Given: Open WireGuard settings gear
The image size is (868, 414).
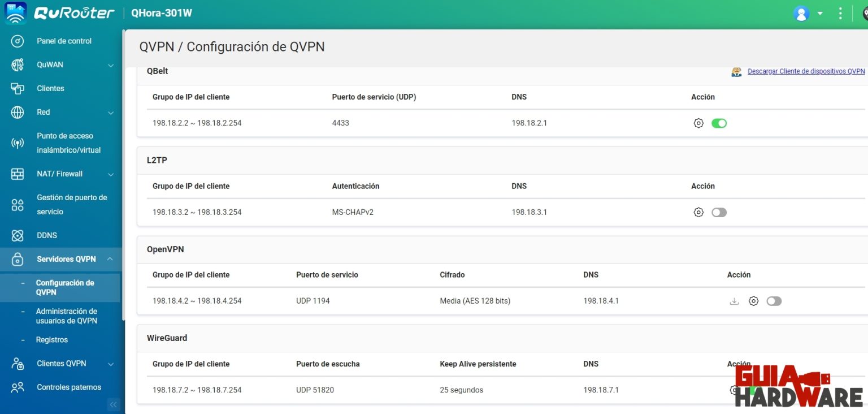Looking at the screenshot, I should coord(734,390).
